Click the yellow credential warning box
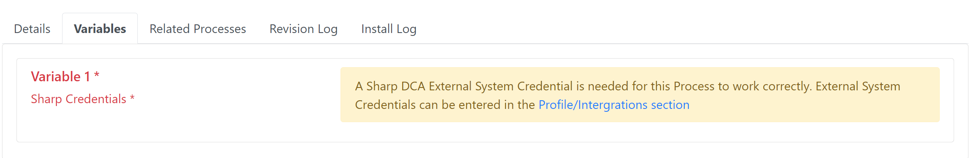The image size is (980, 158). [x=640, y=94]
